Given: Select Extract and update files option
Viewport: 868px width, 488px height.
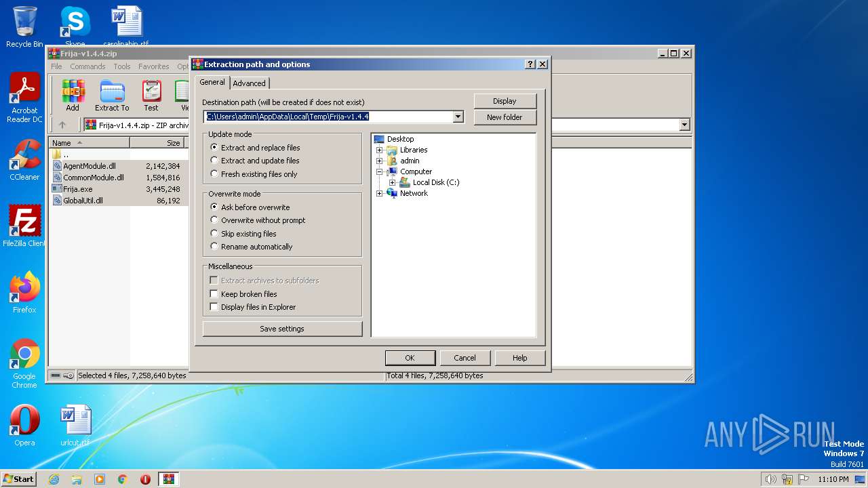Looking at the screenshot, I should click(x=255, y=161).
